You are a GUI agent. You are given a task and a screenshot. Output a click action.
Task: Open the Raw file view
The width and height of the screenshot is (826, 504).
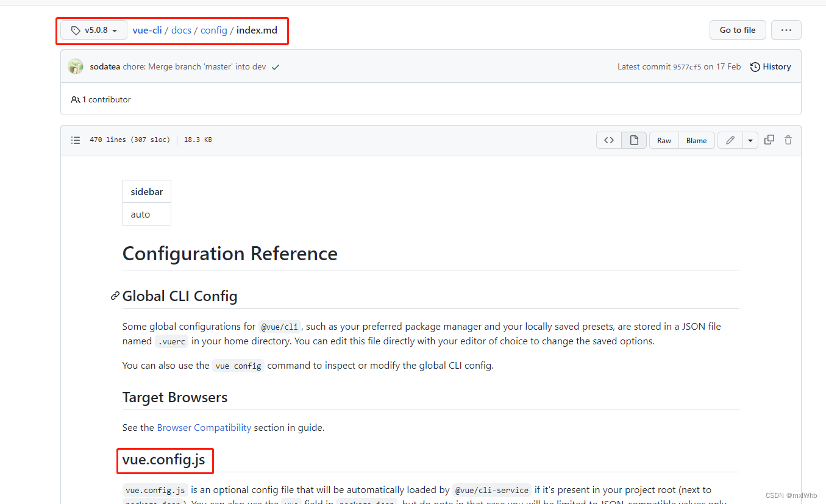tap(664, 140)
